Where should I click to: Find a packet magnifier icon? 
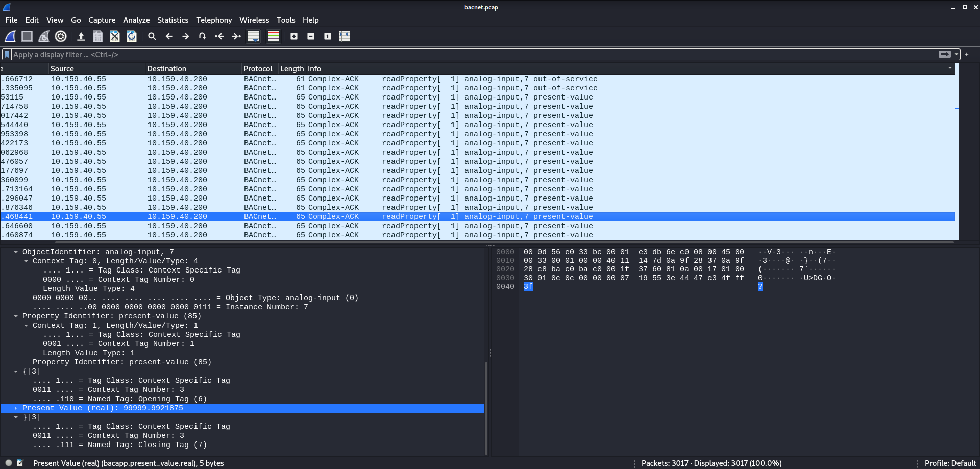point(152,36)
